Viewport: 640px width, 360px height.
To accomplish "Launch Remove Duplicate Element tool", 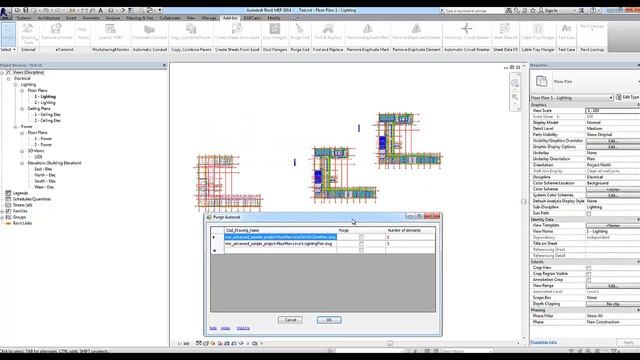I will click(416, 32).
